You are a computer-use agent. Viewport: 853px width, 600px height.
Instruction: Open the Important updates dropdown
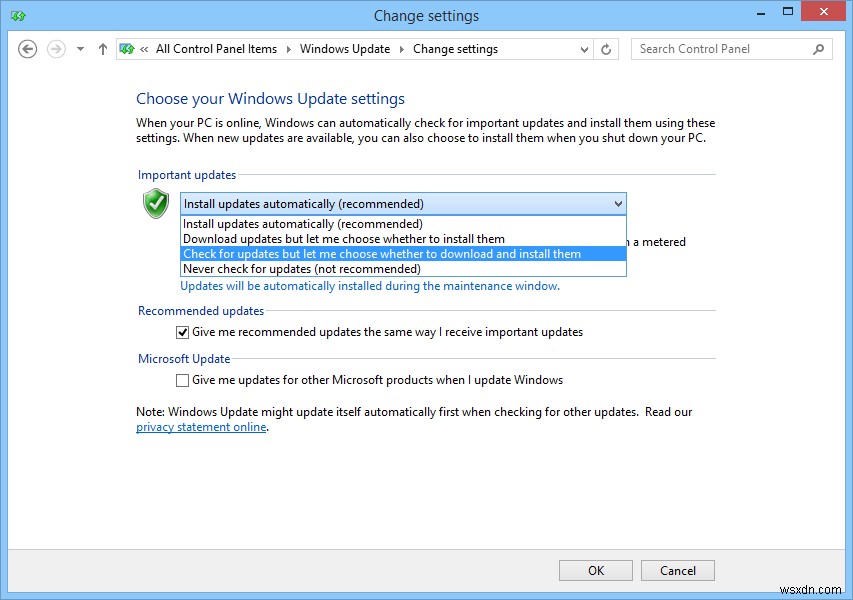click(x=618, y=203)
